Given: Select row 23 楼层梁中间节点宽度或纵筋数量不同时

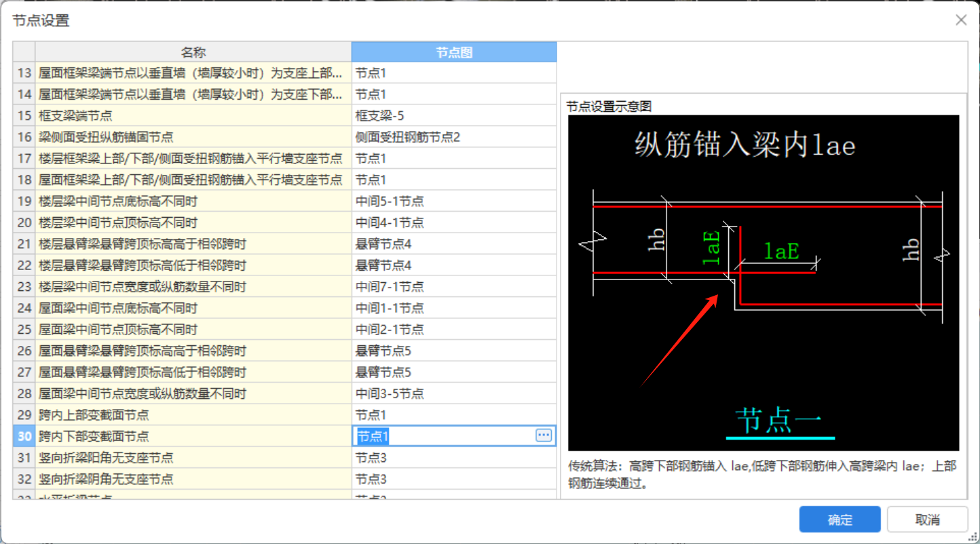Looking at the screenshot, I should [193, 286].
